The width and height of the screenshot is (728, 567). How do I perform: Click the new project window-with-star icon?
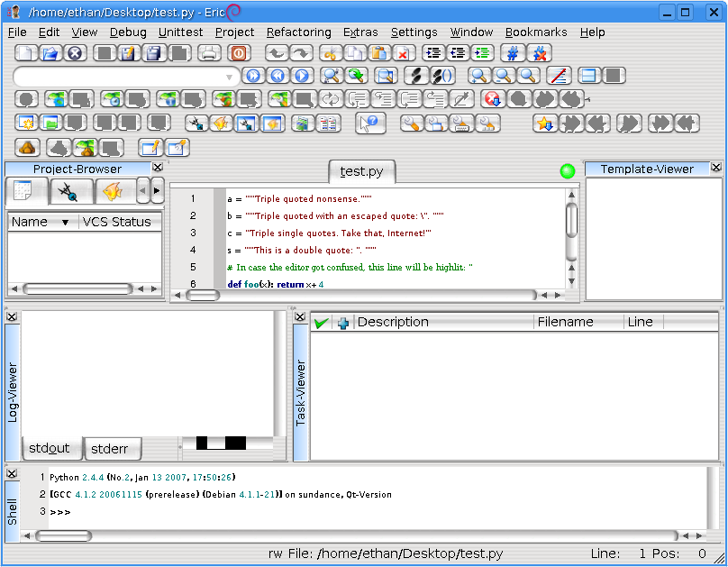[26, 123]
